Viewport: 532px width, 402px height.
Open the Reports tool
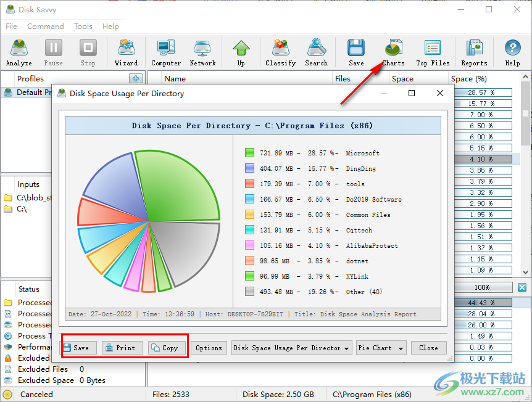[474, 52]
